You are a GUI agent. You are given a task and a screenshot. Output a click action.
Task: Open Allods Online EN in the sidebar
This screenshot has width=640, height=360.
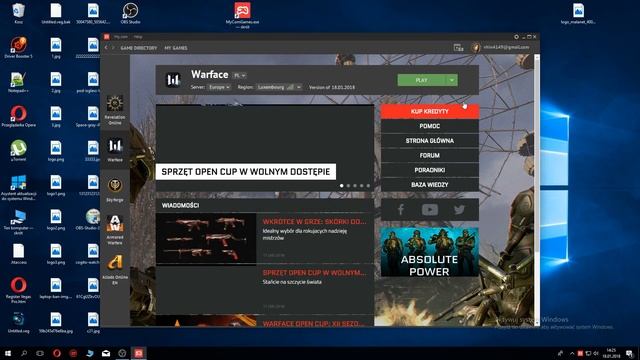click(x=115, y=270)
